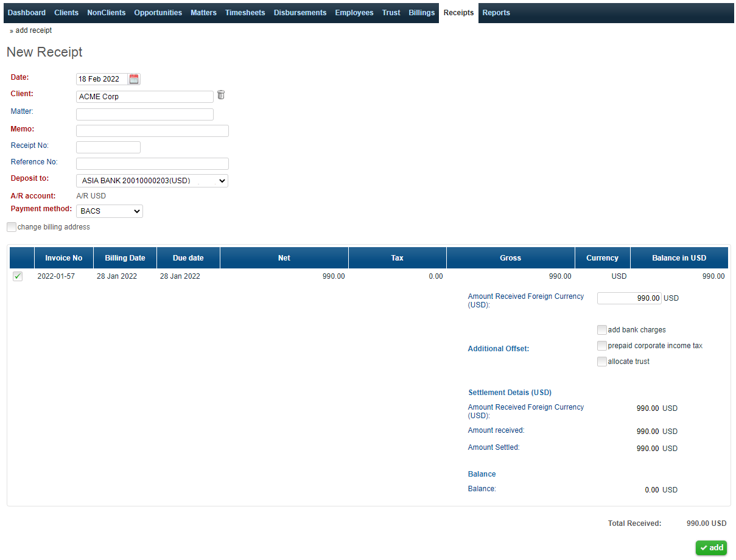736x560 pixels.
Task: Open the Payment method BACS dropdown
Action: [x=109, y=211]
